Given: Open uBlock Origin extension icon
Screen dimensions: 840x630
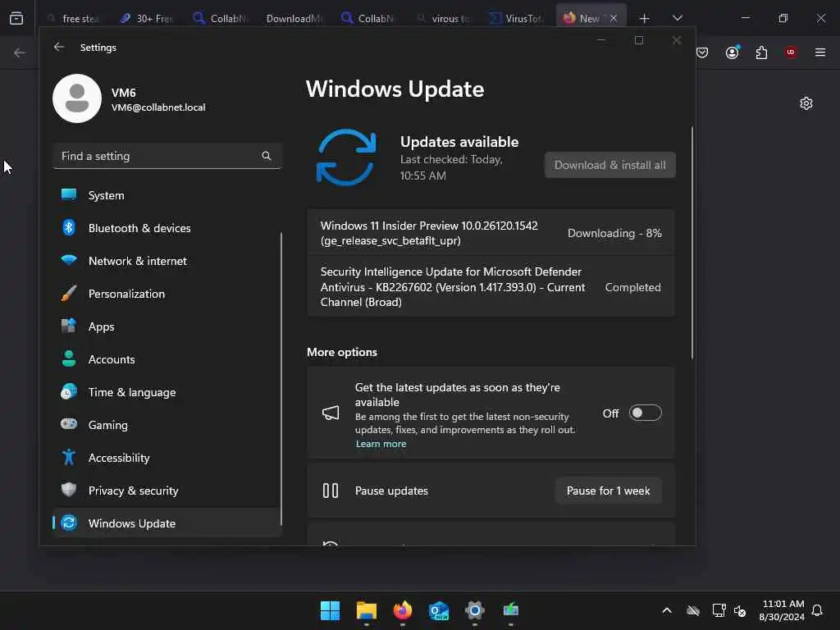Looking at the screenshot, I should [791, 52].
